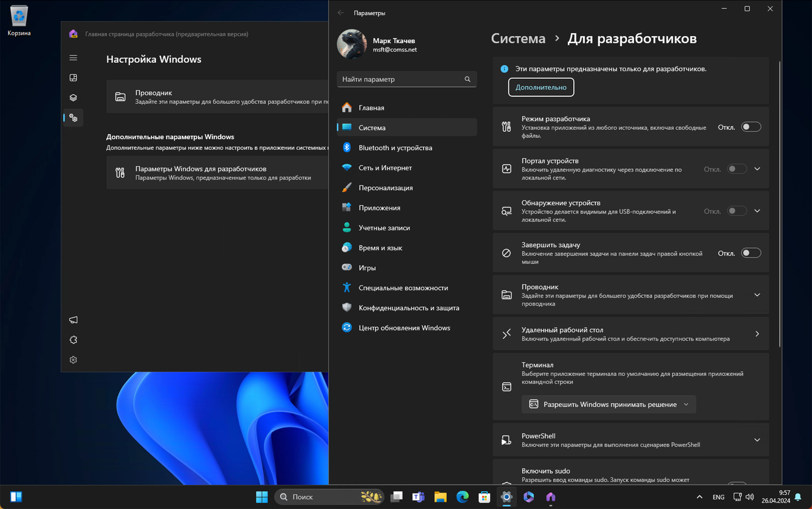The height and width of the screenshot is (509, 812).
Task: Open Время и язык settings
Action: tap(407, 248)
